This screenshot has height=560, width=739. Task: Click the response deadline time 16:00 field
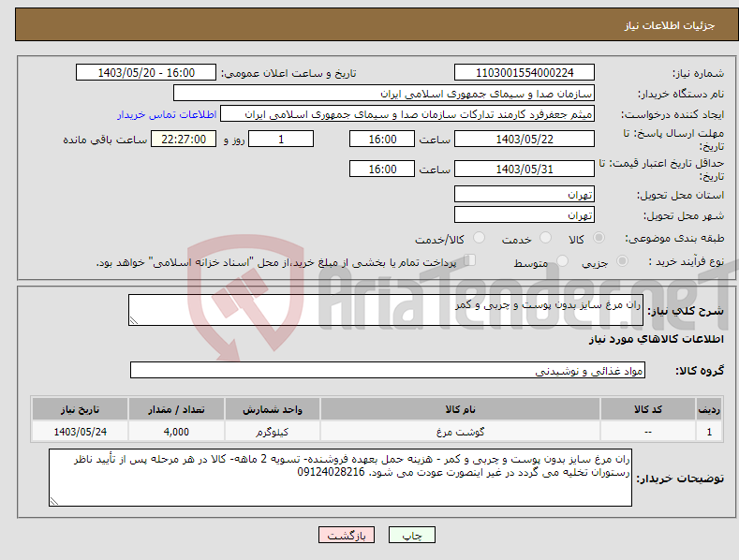(x=382, y=139)
